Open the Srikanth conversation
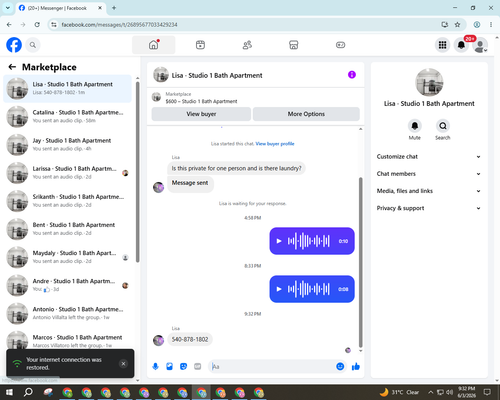The height and width of the screenshot is (400, 500). coord(67,201)
